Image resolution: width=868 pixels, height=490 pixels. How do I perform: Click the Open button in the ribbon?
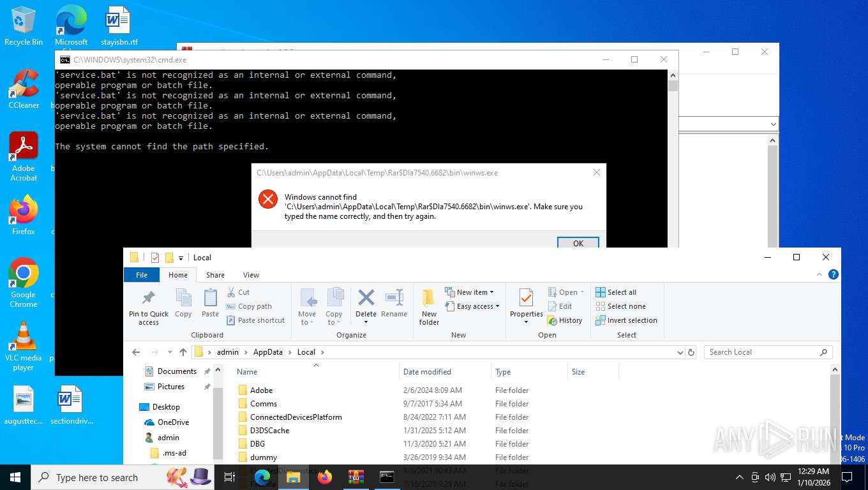click(x=565, y=292)
